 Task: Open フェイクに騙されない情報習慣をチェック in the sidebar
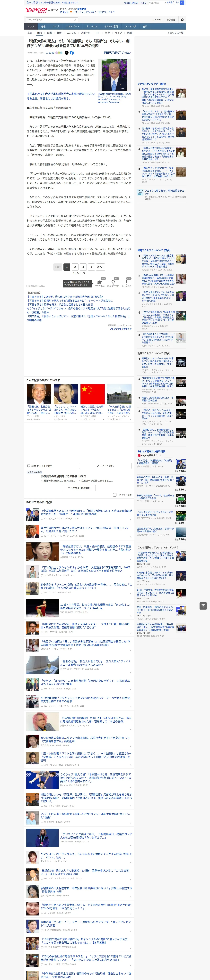point(164,192)
